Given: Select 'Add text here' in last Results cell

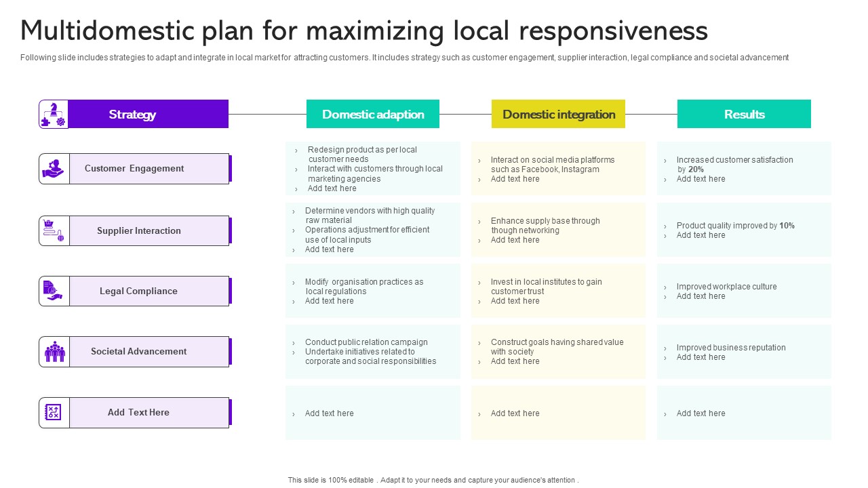Looking at the screenshot, I should pos(701,413).
